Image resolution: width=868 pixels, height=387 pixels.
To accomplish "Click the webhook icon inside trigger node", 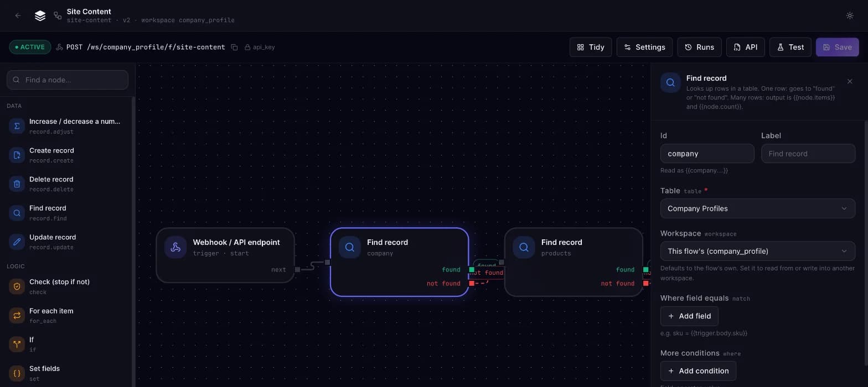I will pos(175,247).
